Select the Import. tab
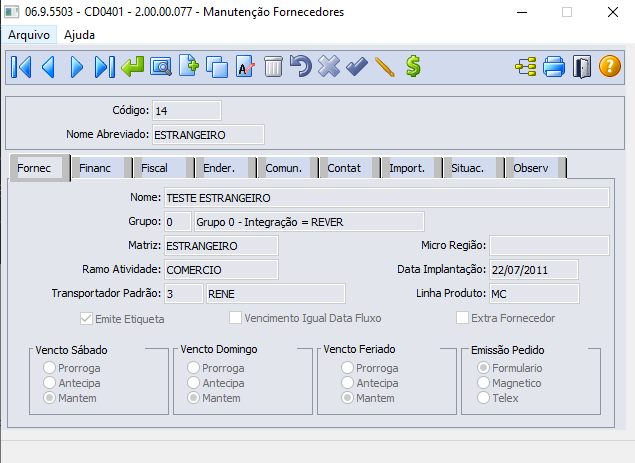This screenshot has width=635, height=463. [412, 168]
